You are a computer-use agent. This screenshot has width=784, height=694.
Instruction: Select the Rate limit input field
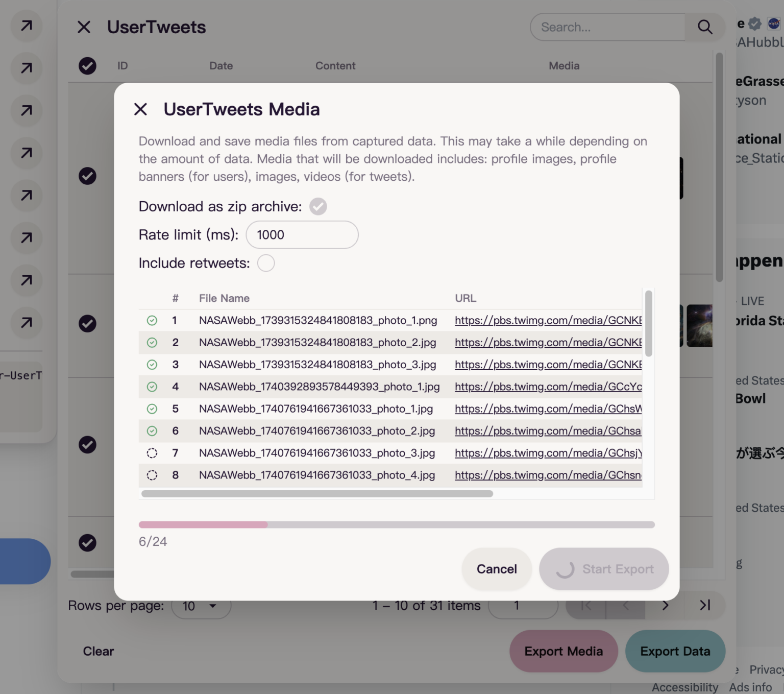pyautogui.click(x=302, y=234)
